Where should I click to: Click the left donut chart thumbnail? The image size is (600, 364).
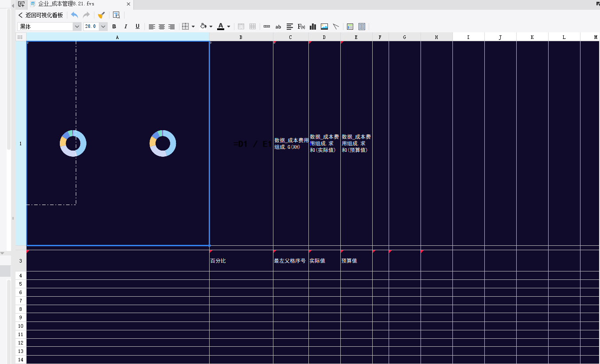click(73, 143)
